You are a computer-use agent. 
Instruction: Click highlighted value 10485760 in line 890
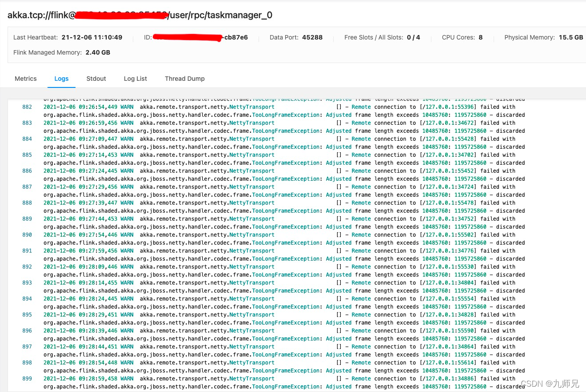click(x=435, y=243)
